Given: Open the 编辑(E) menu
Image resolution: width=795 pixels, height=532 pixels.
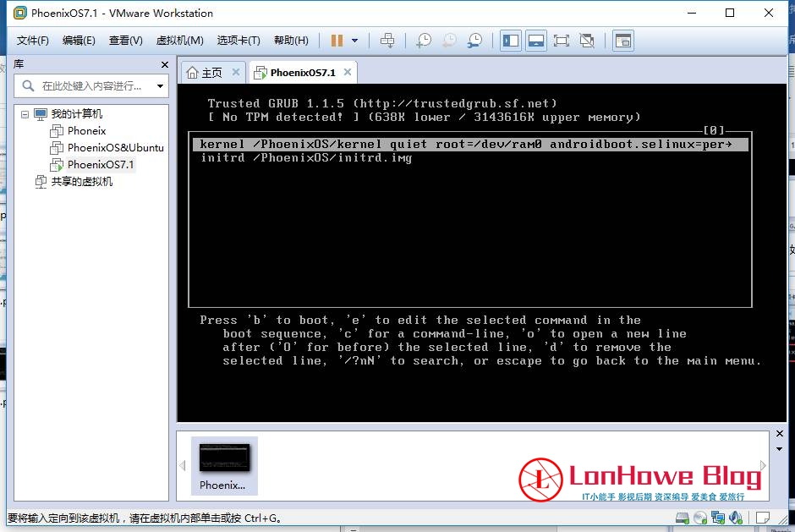Looking at the screenshot, I should (79, 41).
